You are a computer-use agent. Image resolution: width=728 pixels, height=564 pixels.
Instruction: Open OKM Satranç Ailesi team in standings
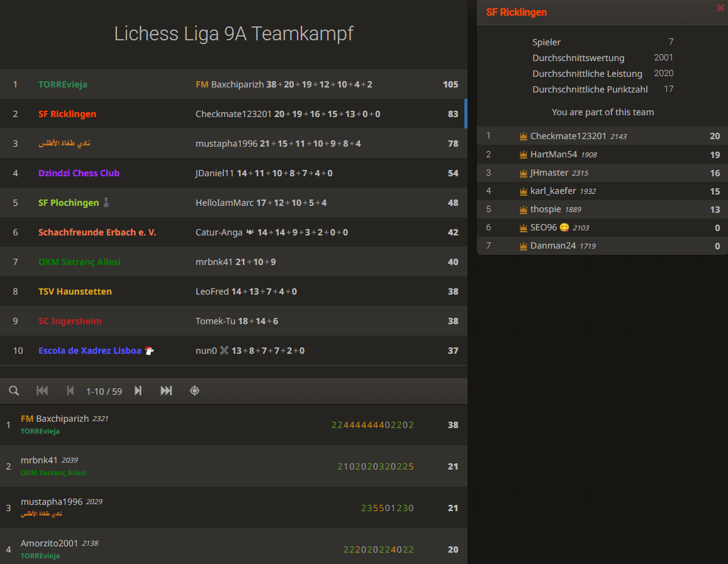tap(79, 262)
